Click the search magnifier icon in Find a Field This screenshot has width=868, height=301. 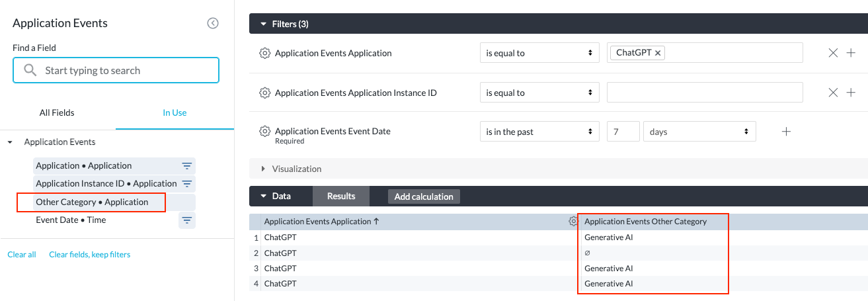point(30,70)
